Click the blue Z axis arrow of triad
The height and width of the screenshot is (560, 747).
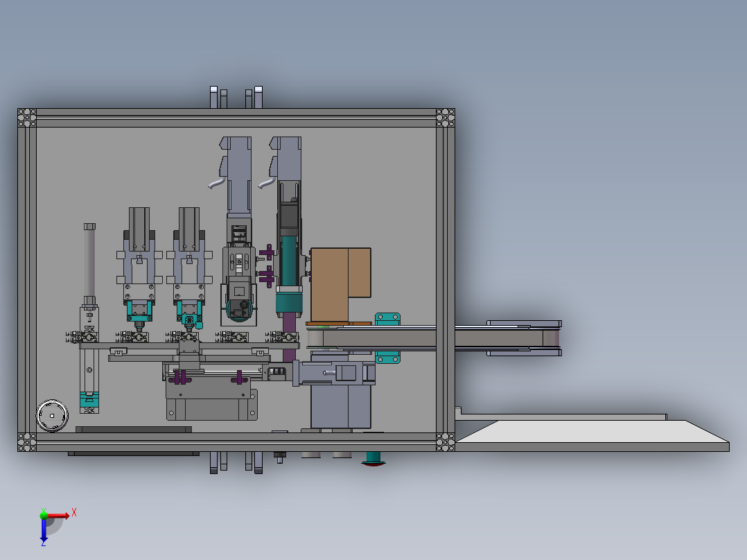44,530
